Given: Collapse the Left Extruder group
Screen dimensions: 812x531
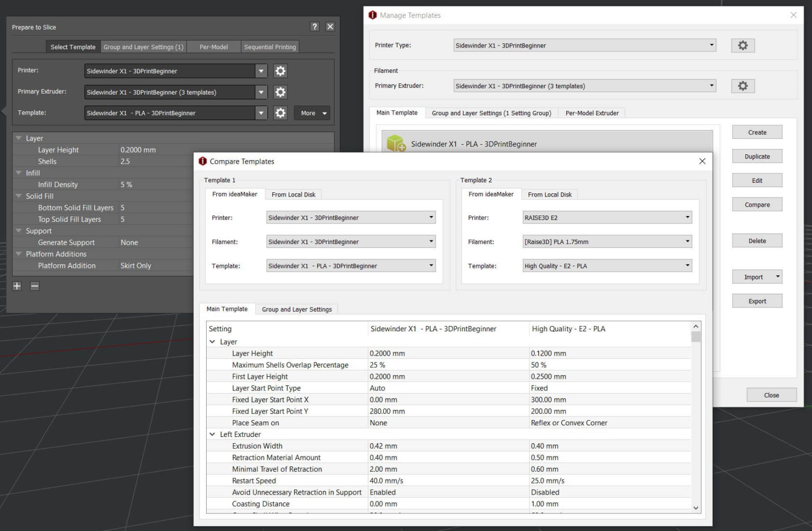Looking at the screenshot, I should pos(213,434).
